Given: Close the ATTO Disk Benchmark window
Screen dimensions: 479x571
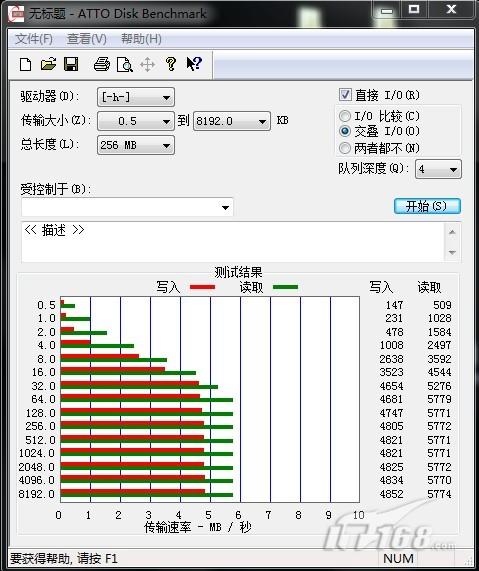Looking at the screenshot, I should tap(451, 9).
